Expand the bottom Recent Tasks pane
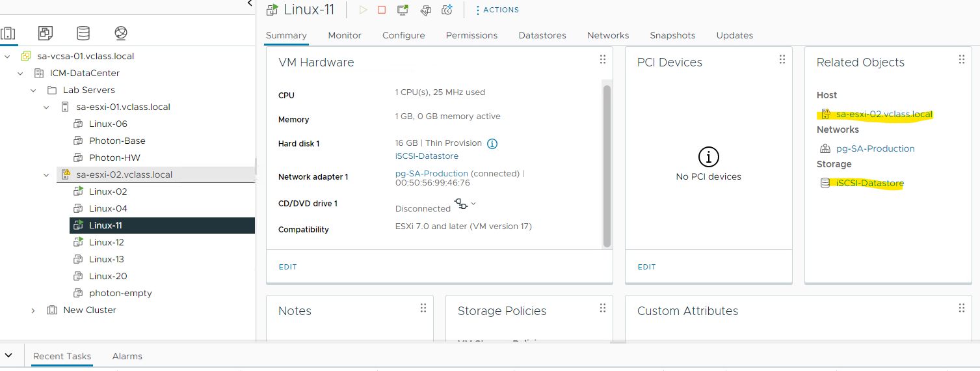This screenshot has width=980, height=371. point(8,355)
